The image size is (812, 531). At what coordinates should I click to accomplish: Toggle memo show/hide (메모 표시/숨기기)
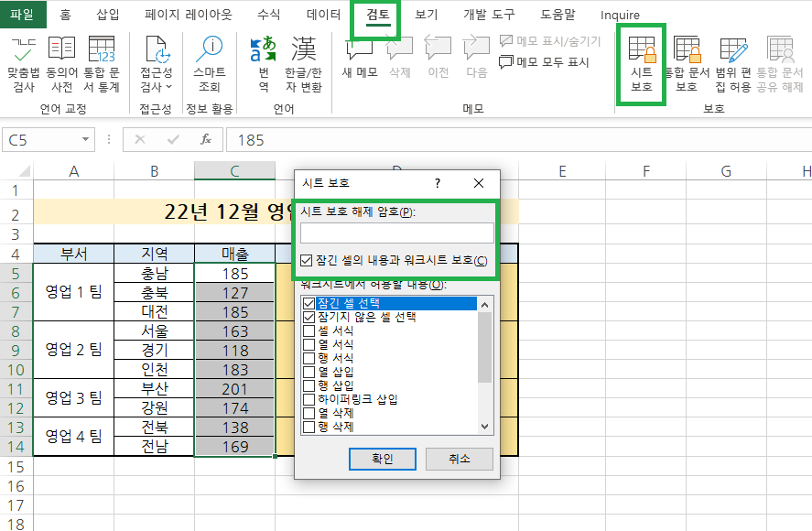(x=549, y=41)
